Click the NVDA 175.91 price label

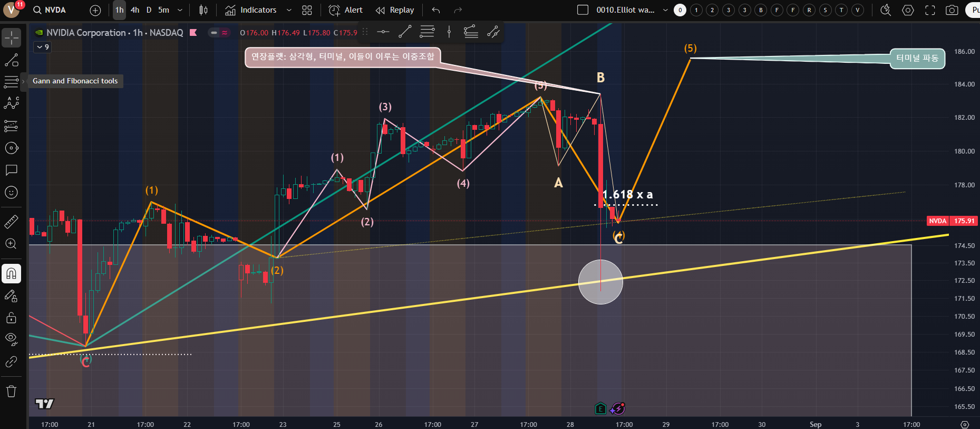[x=952, y=221]
